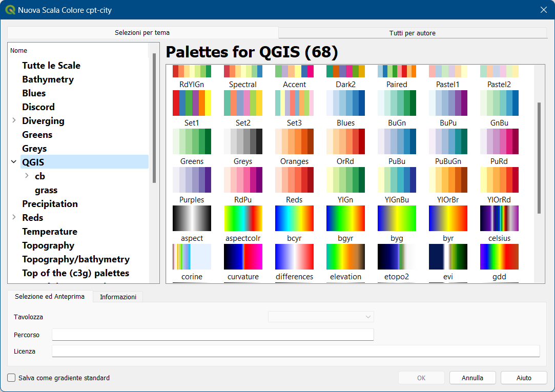Pick the aspectcolr gradient thumbnail

coord(243,218)
